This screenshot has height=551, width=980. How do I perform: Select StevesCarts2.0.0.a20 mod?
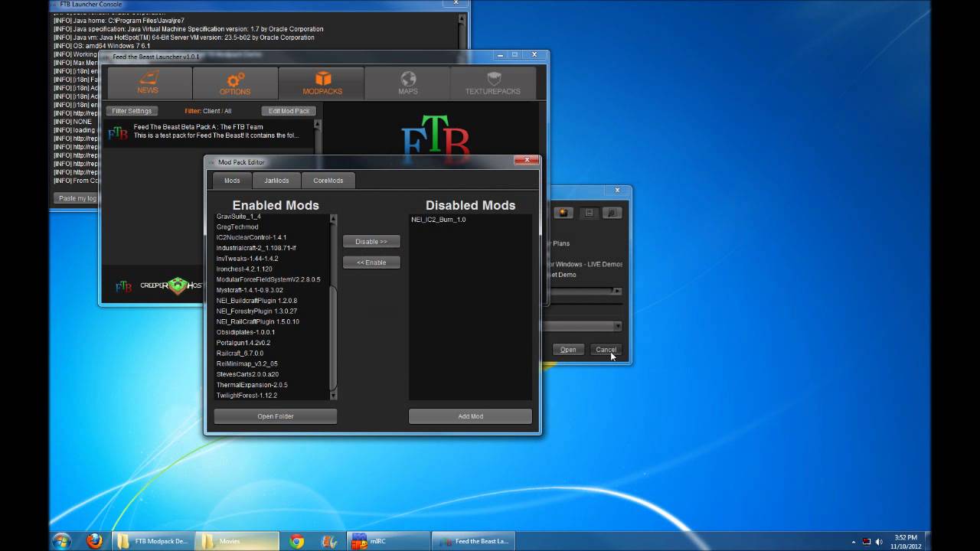point(247,374)
